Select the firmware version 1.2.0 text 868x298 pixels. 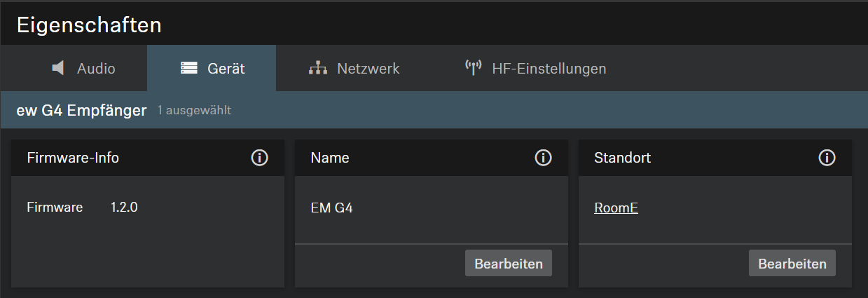point(124,208)
